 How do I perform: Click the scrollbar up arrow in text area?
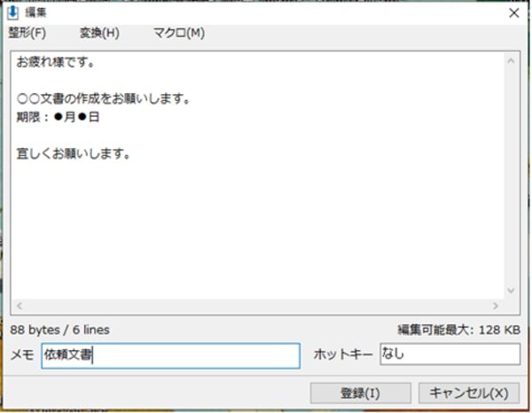[511, 62]
